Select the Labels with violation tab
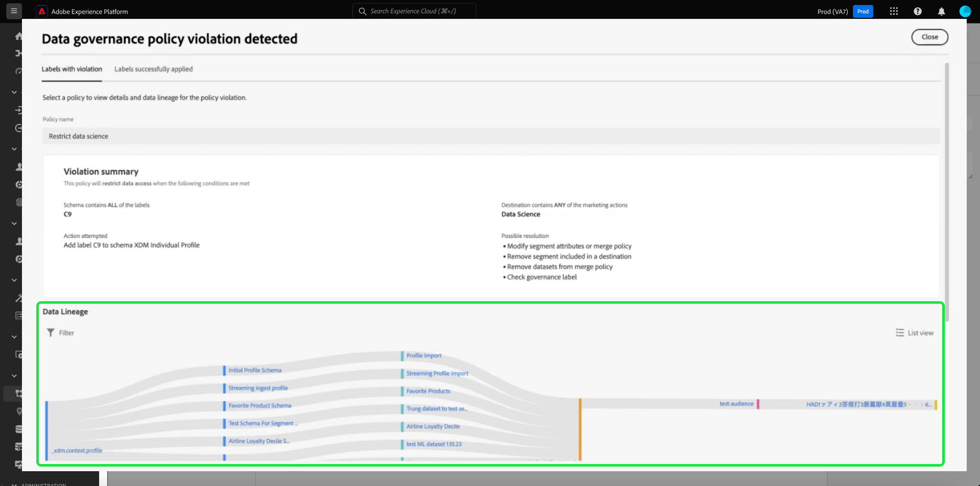 click(72, 69)
